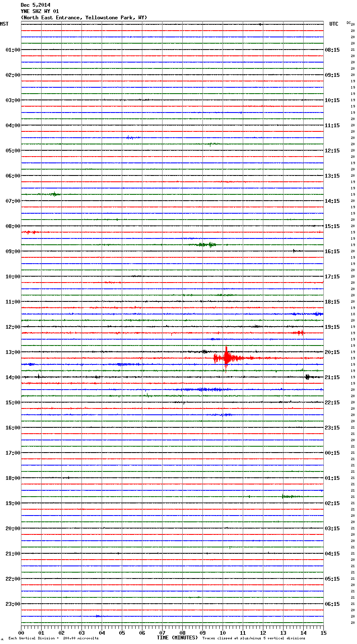Click the 14:15 UTC time label

[332, 201]
